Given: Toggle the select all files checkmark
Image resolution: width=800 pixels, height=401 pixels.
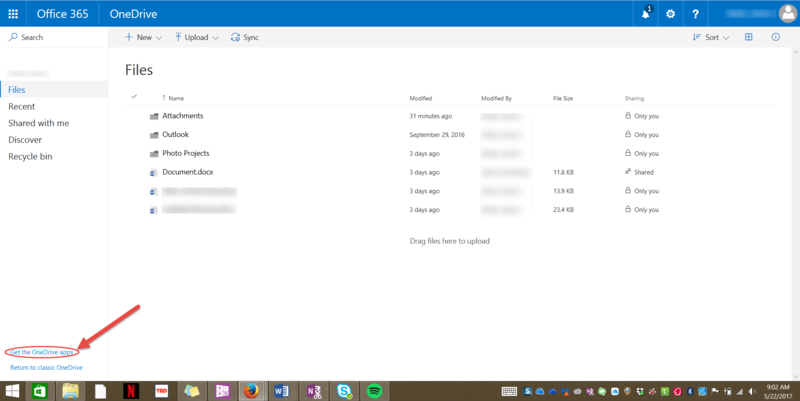Looking at the screenshot, I should pyautogui.click(x=134, y=97).
